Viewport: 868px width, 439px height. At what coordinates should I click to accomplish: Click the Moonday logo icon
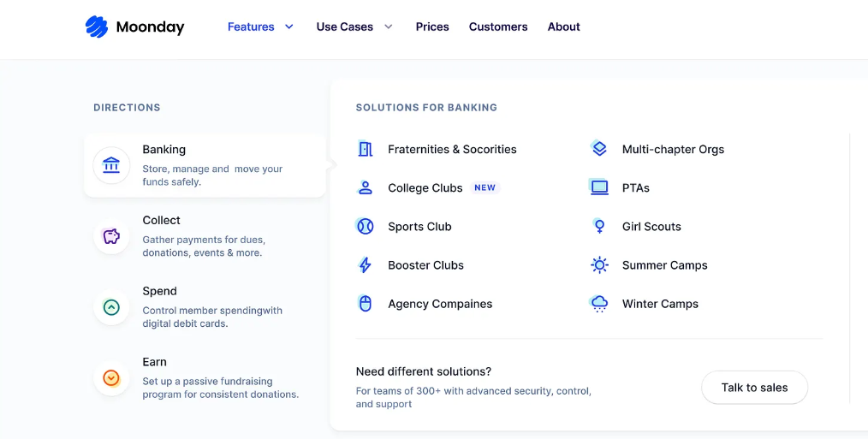coord(96,27)
